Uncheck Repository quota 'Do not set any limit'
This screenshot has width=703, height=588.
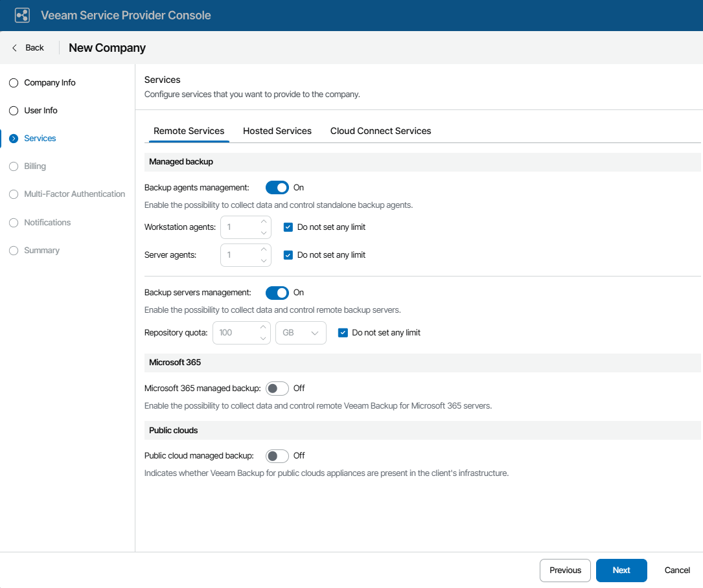[x=343, y=333]
